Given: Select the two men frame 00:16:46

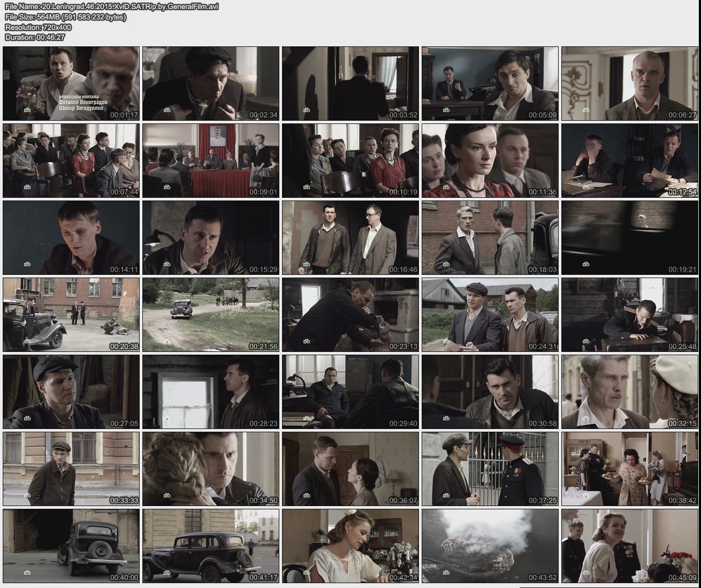Looking at the screenshot, I should [350, 238].
